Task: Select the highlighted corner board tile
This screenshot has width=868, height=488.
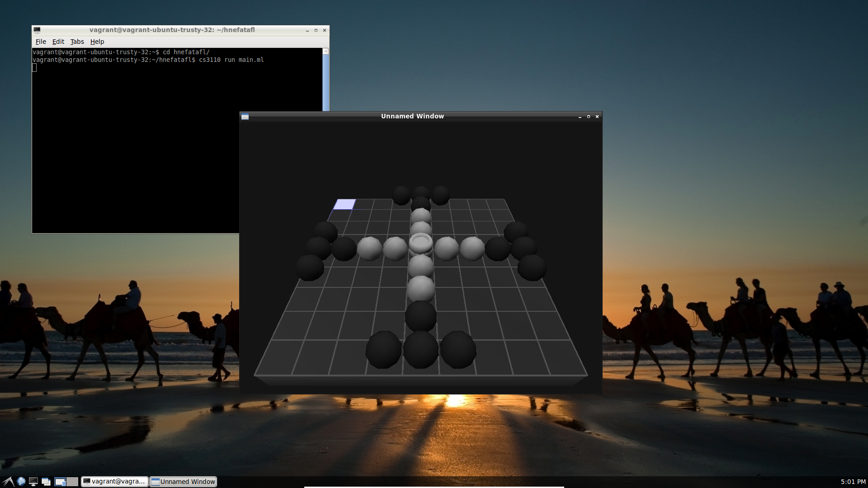Action: [345, 204]
